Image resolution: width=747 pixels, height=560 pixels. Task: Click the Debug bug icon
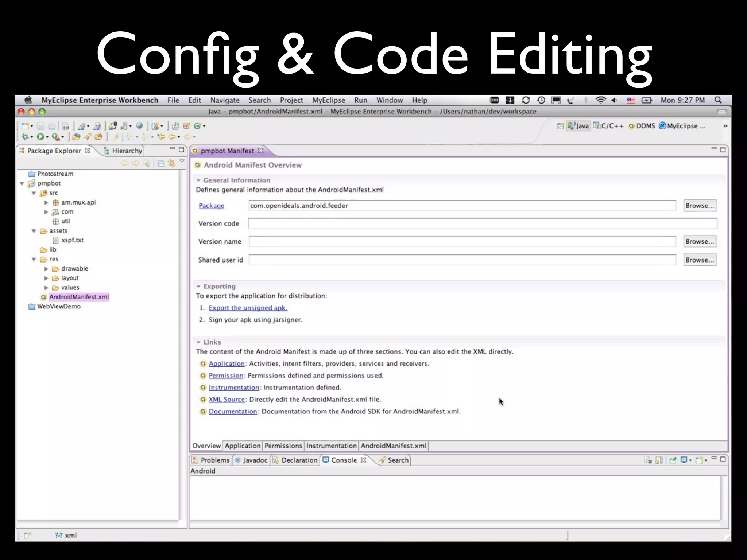coord(25,137)
